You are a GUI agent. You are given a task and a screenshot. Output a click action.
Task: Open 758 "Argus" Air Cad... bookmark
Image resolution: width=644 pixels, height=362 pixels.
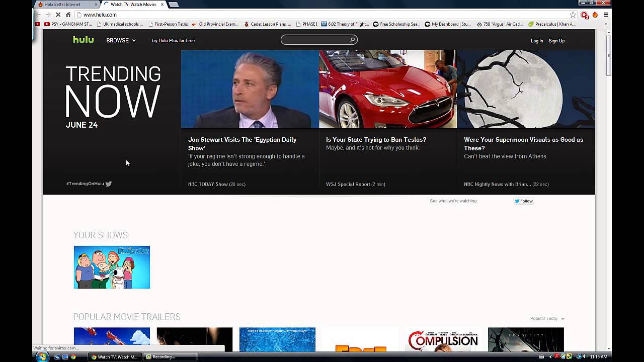point(500,24)
